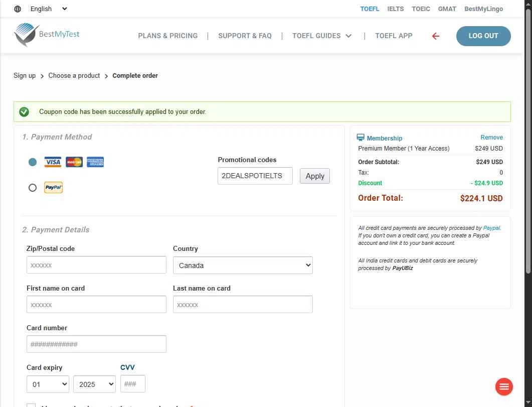Click the CVV help label
Viewport: 532px width, 407px height.
tap(127, 367)
